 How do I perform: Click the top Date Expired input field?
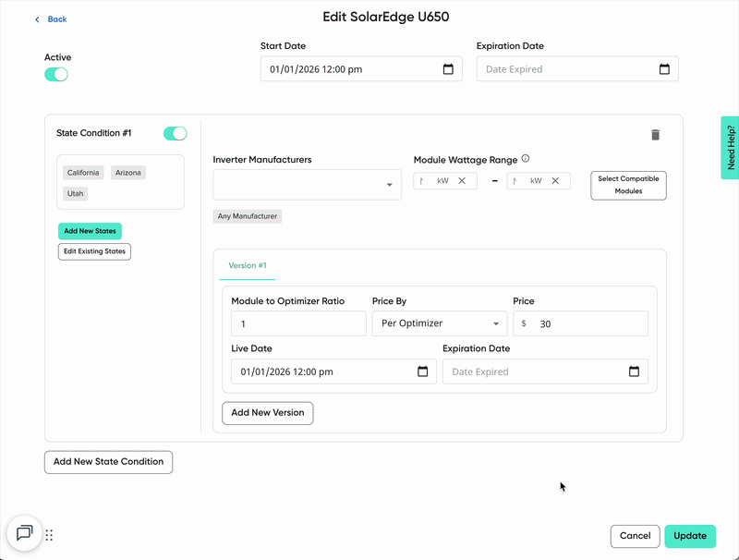click(x=577, y=69)
